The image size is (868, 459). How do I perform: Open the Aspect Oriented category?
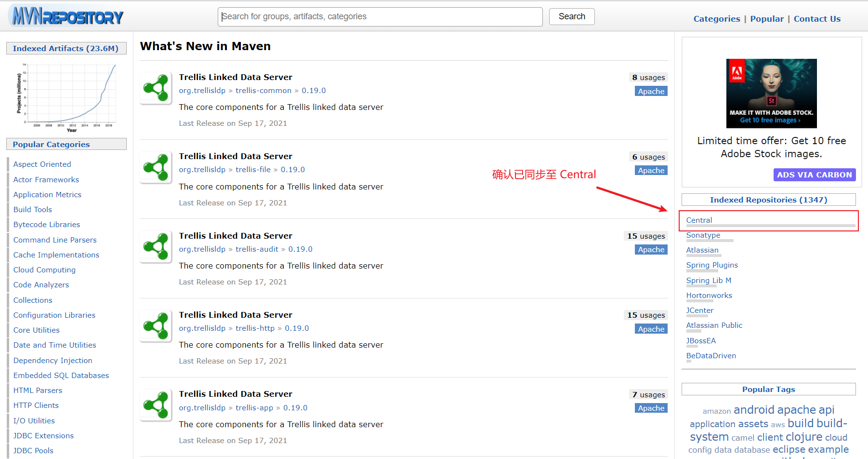[42, 164]
